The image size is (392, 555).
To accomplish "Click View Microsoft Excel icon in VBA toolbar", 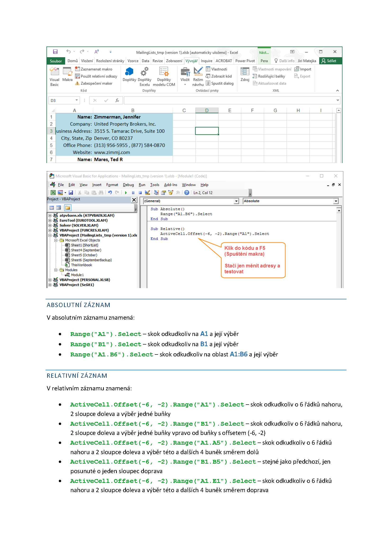I will pyautogui.click(x=53, y=193).
